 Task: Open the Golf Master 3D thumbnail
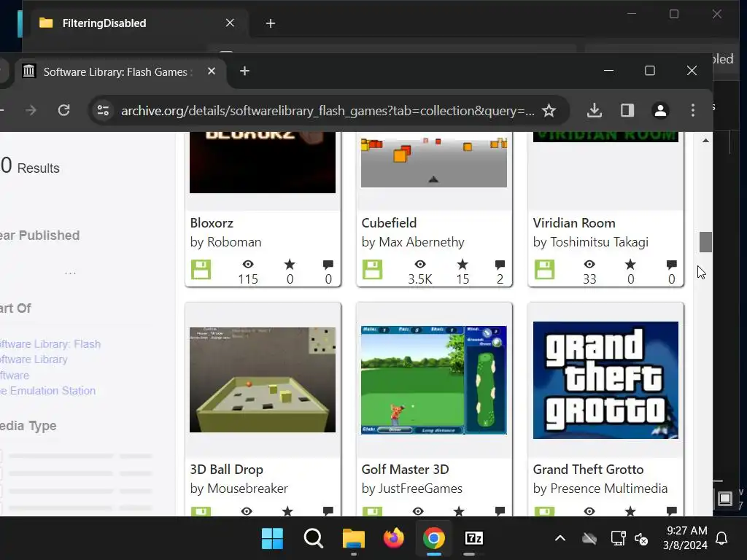(434, 379)
